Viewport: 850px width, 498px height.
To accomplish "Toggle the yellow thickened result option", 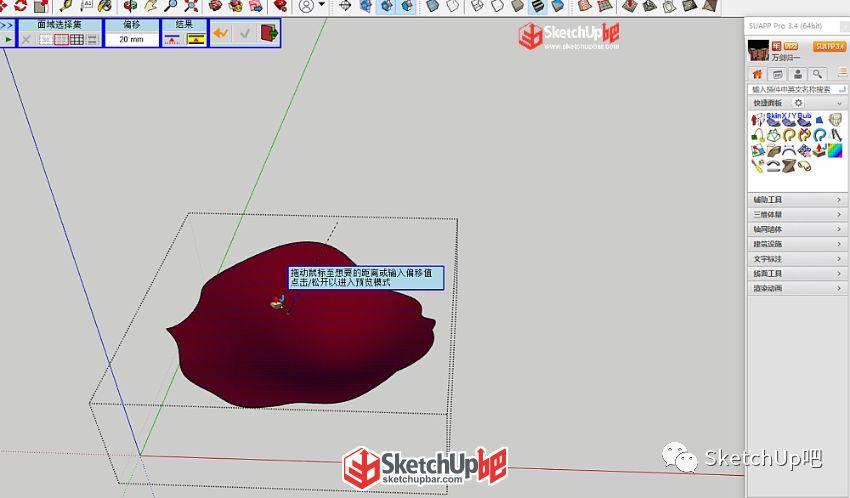I will (x=196, y=40).
